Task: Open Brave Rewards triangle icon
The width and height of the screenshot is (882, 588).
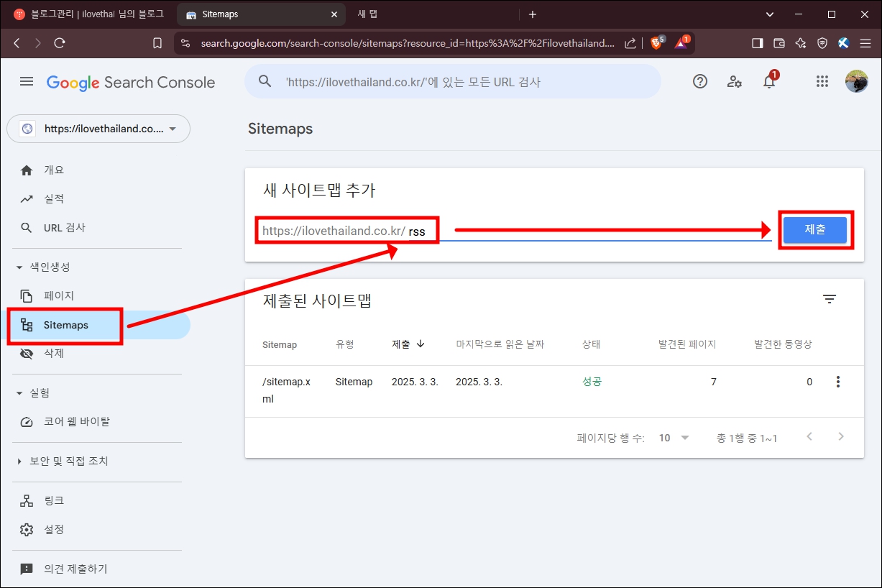Action: (681, 42)
